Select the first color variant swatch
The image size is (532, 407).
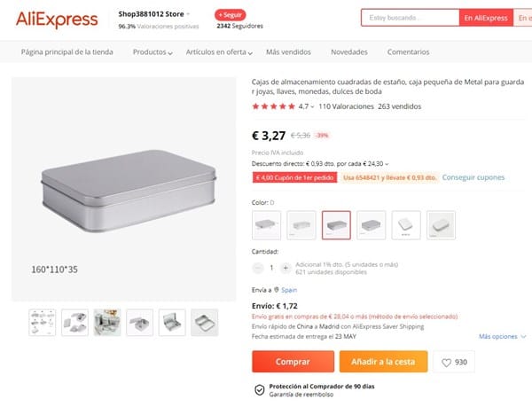(x=267, y=224)
